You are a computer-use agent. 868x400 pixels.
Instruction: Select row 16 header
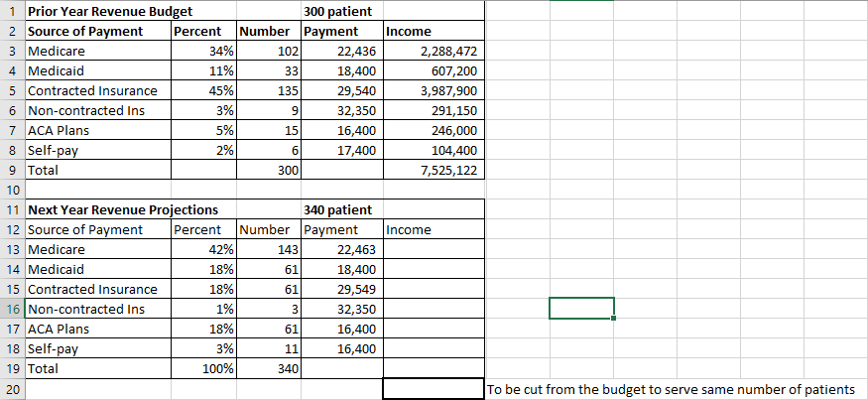point(12,309)
